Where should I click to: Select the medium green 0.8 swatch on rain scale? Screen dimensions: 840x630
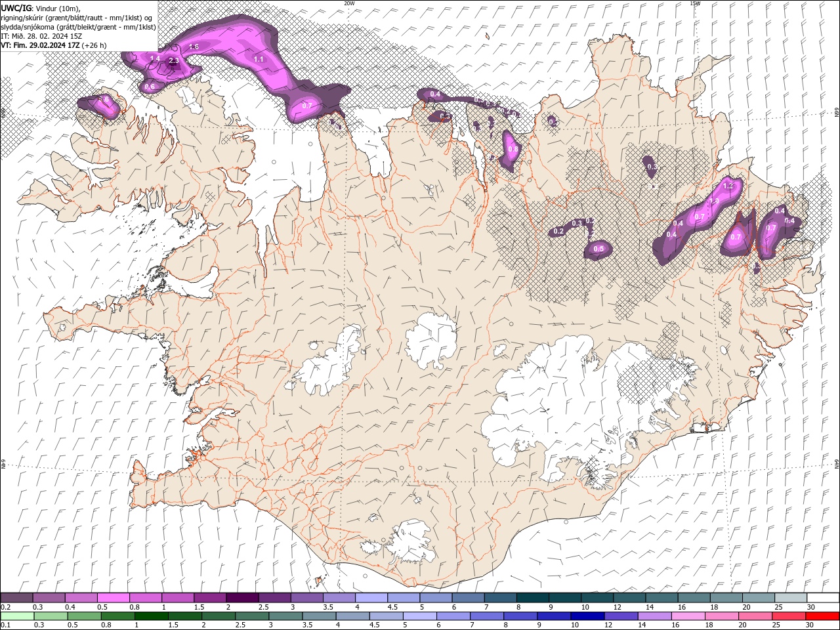(118, 616)
